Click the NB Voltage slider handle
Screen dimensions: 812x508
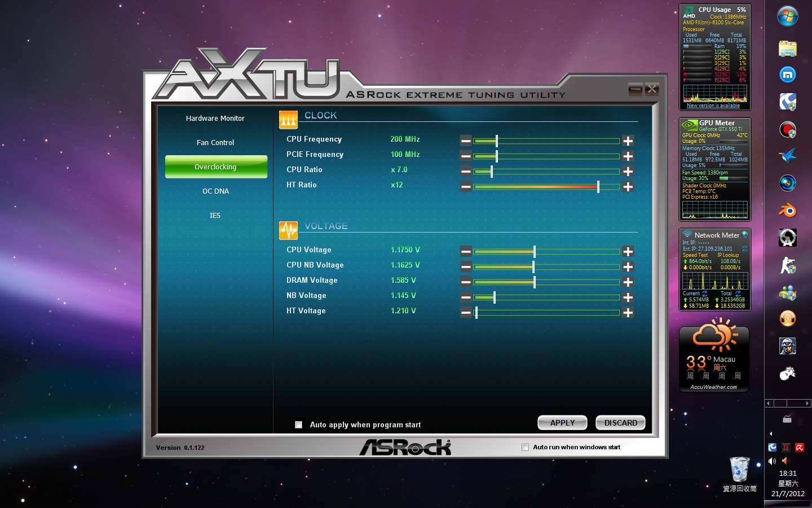tap(494, 297)
